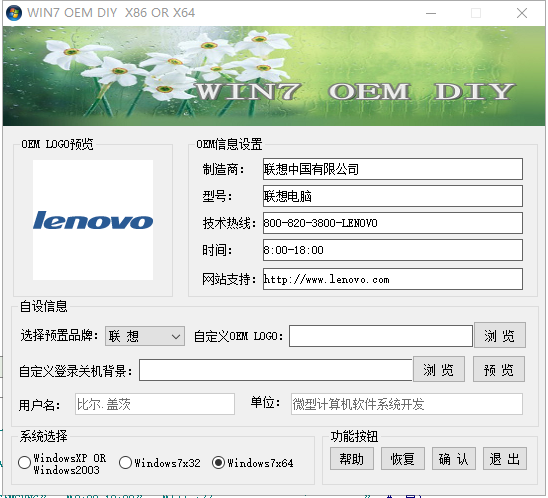Open help with the 帮助 button
This screenshot has height=498, width=548.
352,459
